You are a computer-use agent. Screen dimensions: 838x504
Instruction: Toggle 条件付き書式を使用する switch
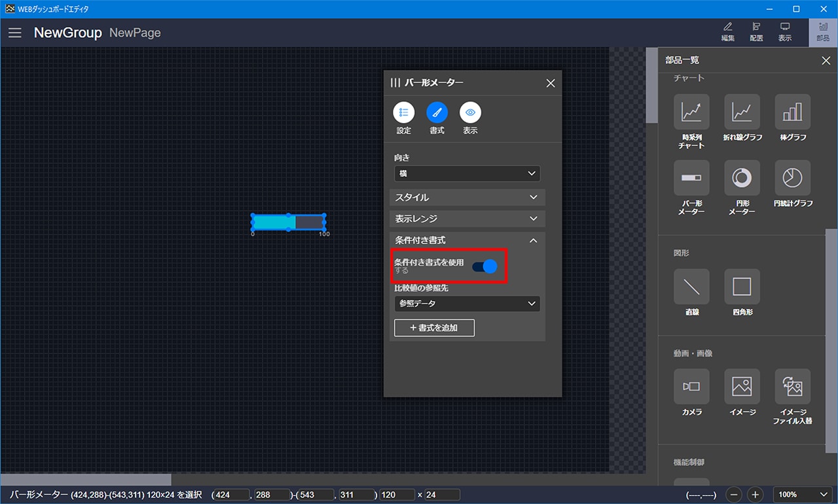(484, 266)
